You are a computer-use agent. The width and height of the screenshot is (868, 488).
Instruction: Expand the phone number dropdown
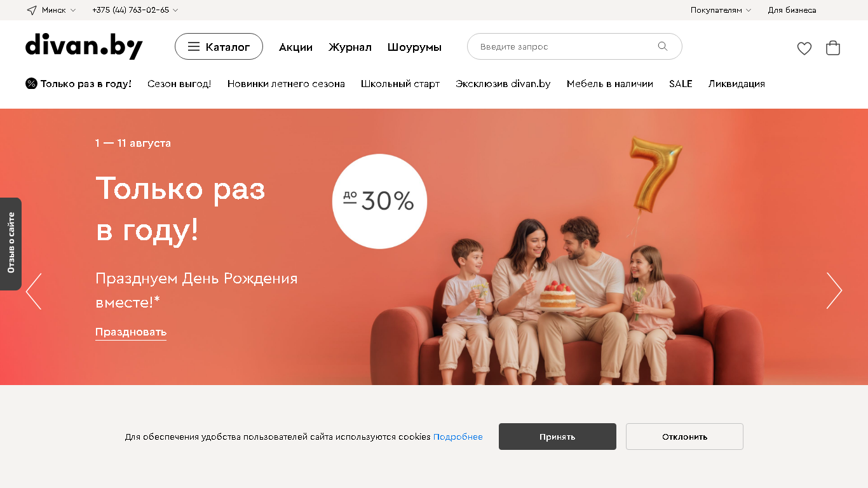tap(135, 10)
